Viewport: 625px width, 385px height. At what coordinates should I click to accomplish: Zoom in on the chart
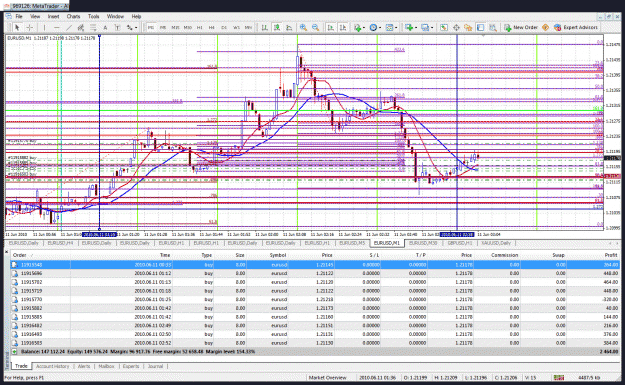[303, 28]
